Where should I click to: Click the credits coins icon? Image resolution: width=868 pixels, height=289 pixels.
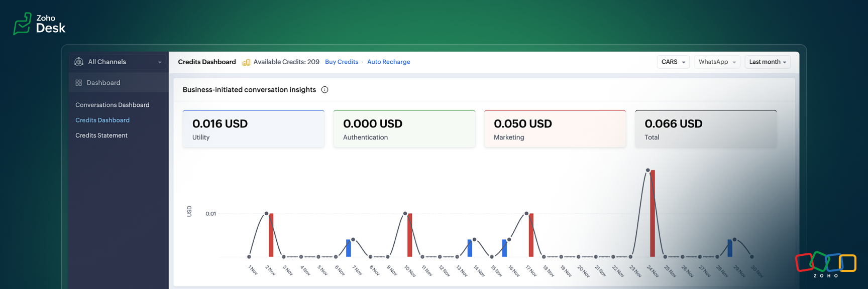point(246,62)
